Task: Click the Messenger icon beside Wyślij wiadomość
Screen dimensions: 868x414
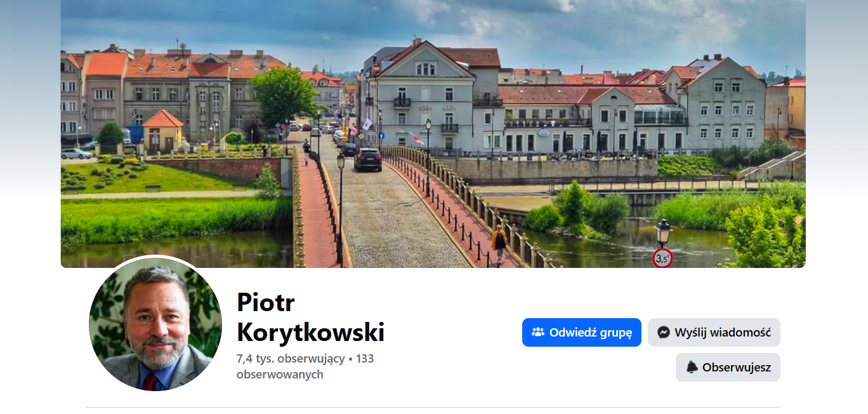Action: coord(664,332)
